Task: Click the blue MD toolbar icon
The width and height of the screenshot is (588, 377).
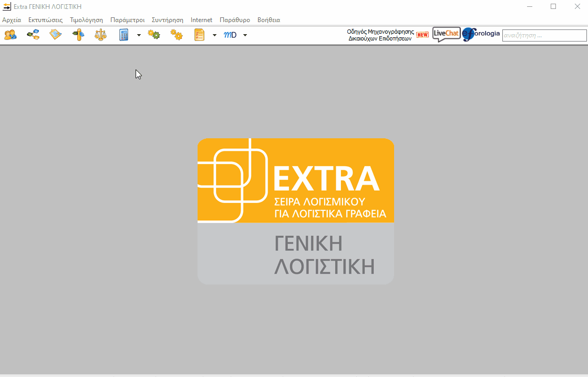Action: [x=230, y=35]
